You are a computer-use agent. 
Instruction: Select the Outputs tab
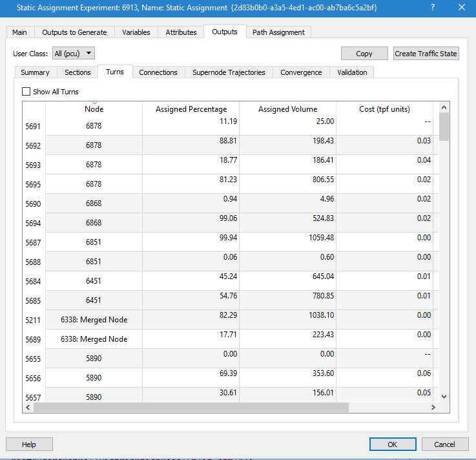225,32
